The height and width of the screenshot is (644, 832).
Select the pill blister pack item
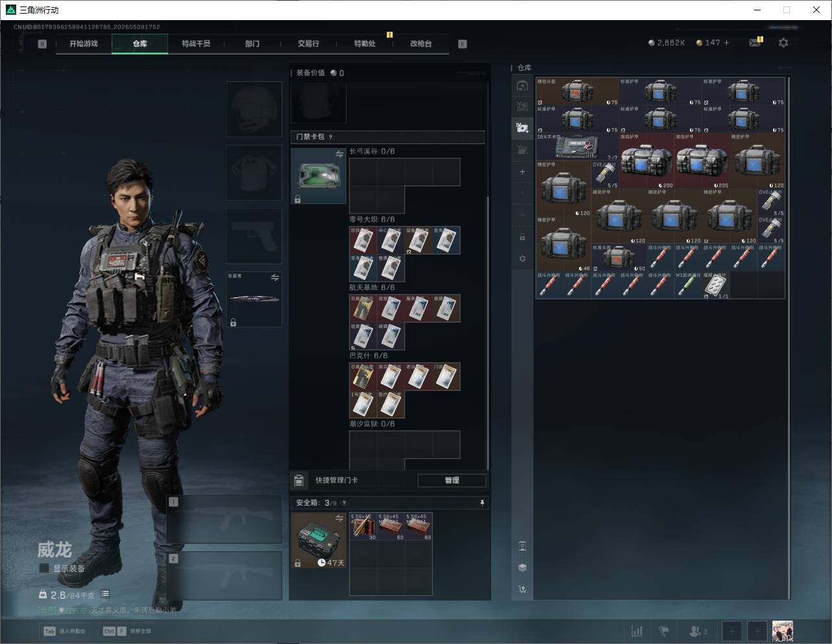[x=716, y=285]
